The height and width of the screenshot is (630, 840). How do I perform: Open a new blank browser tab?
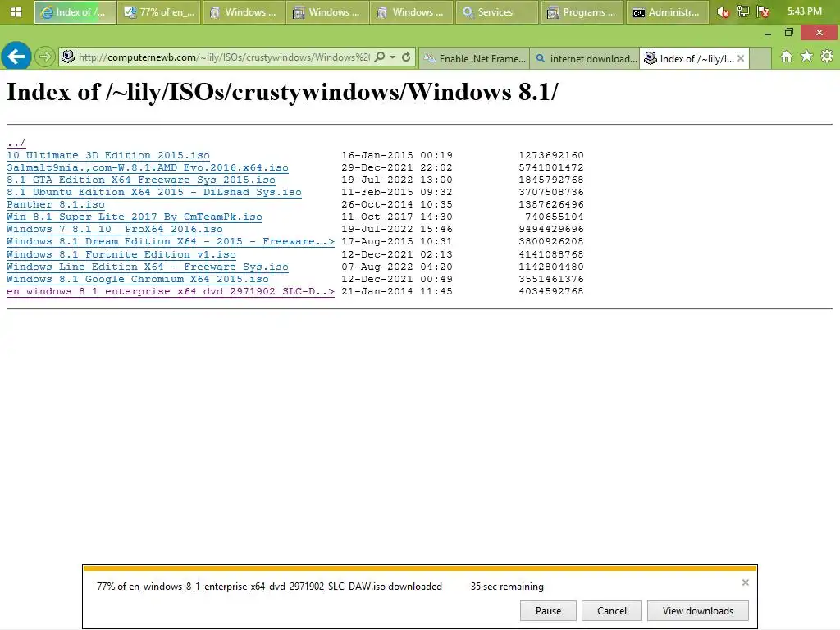point(760,58)
